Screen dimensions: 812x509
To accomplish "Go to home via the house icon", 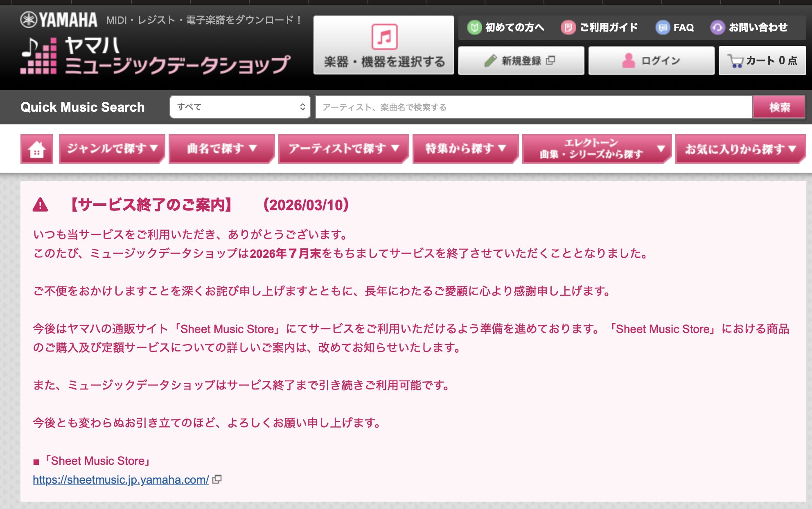I will pyautogui.click(x=37, y=149).
